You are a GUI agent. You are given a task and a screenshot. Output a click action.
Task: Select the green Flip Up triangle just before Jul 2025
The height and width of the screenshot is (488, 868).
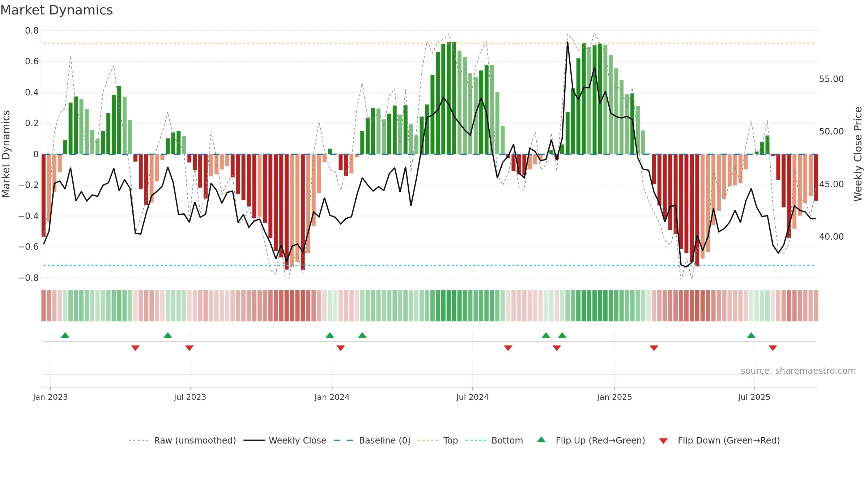(751, 335)
